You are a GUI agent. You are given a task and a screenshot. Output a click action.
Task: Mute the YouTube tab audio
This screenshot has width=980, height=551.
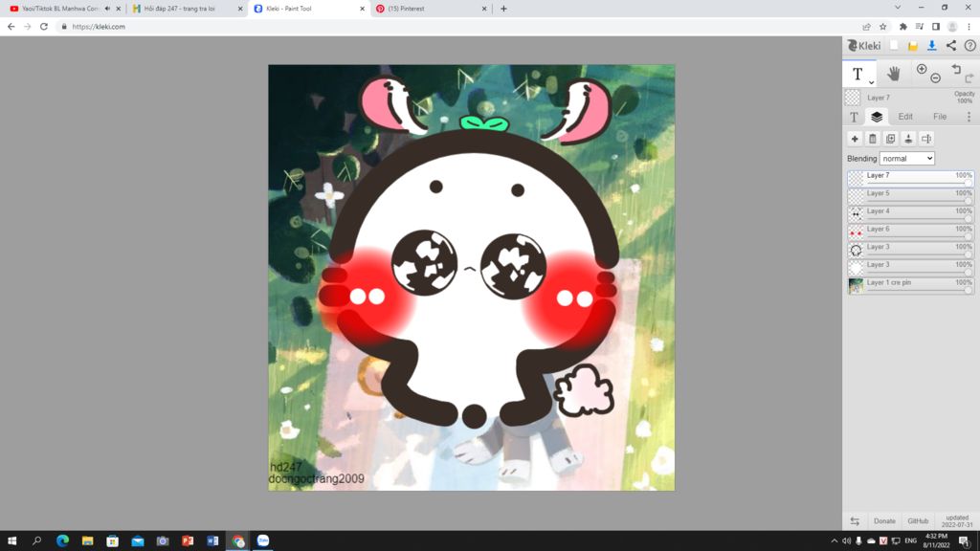tap(107, 9)
